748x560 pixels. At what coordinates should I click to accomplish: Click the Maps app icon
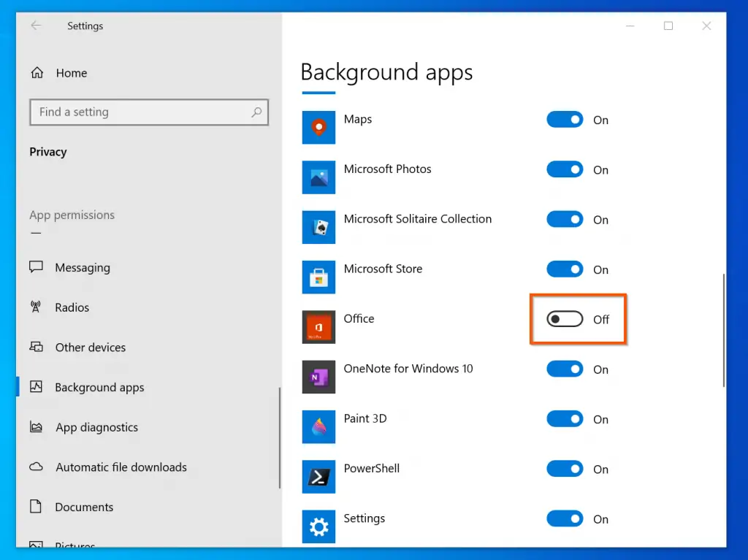pyautogui.click(x=318, y=127)
